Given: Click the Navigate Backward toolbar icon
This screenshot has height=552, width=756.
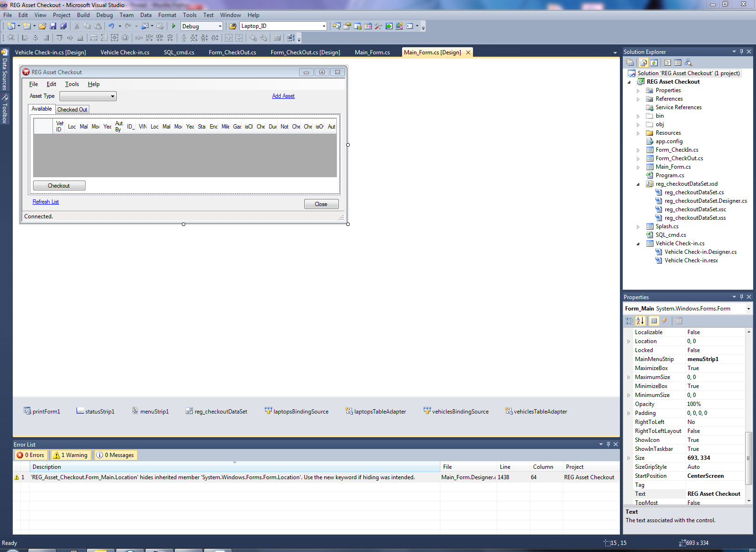Looking at the screenshot, I should coord(145,26).
